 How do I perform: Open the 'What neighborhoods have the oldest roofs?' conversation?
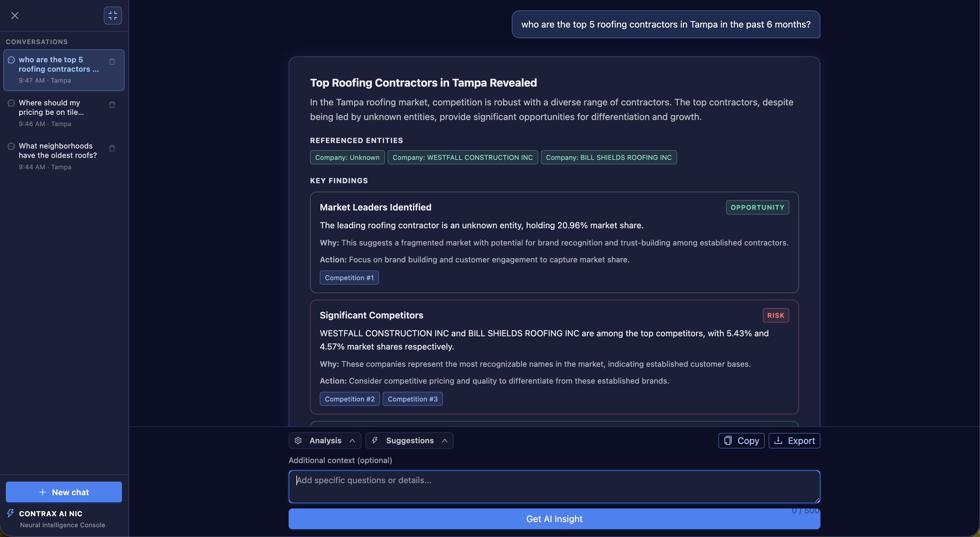pos(64,156)
